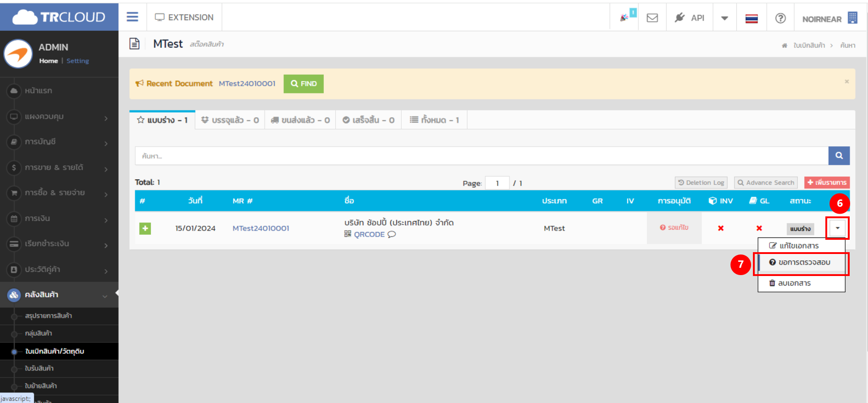The width and height of the screenshot is (868, 403).
Task: Switch to the แบบร่าง - 1 tab
Action: click(162, 120)
